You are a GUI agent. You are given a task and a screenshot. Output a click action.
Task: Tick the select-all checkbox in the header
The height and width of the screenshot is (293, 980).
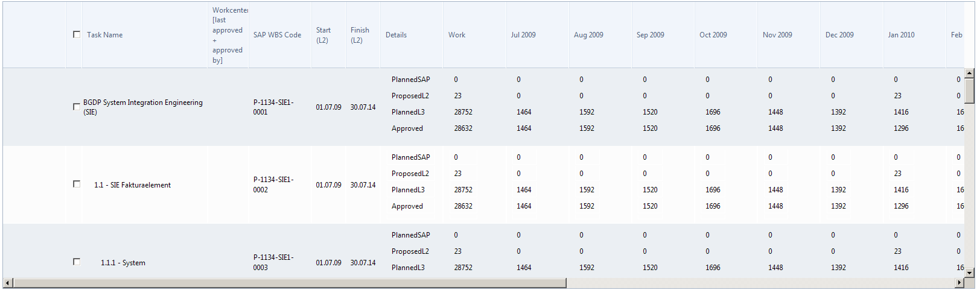pyautogui.click(x=77, y=34)
